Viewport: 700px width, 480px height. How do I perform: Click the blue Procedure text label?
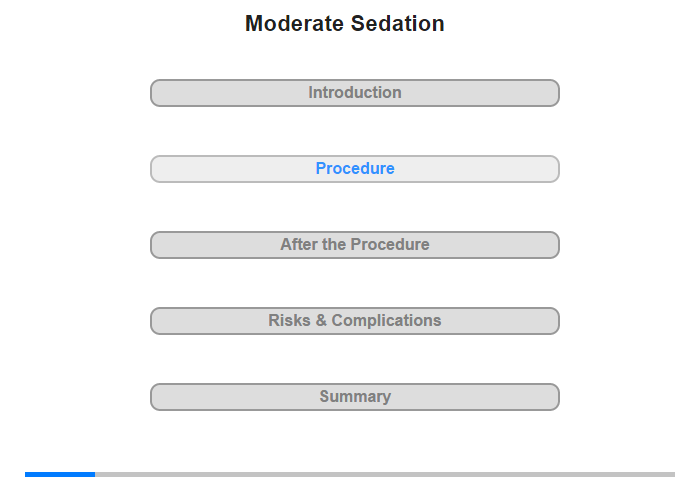click(355, 169)
